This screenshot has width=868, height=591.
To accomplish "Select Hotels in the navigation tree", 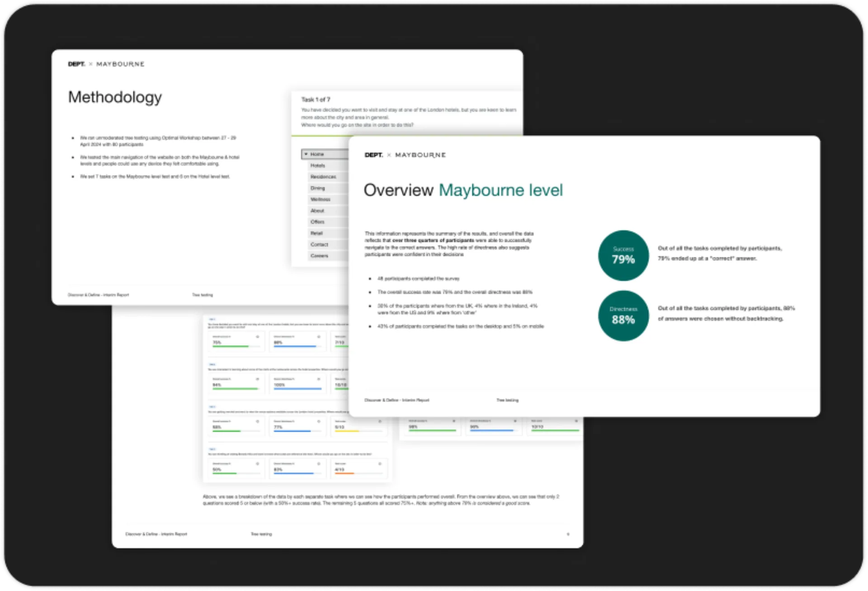I will click(317, 165).
